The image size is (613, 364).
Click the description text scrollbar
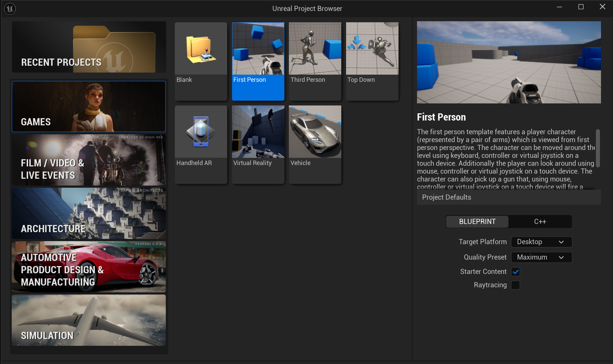(598, 148)
